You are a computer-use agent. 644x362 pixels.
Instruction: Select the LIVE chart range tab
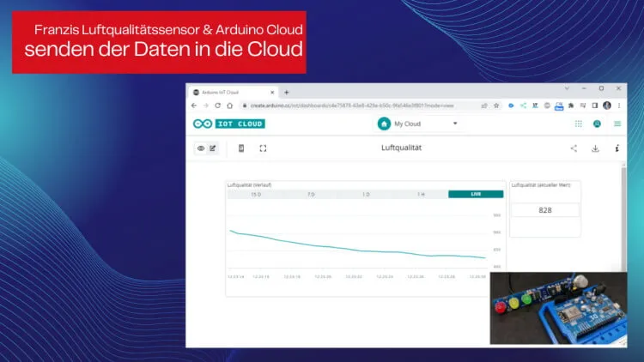pyautogui.click(x=476, y=194)
